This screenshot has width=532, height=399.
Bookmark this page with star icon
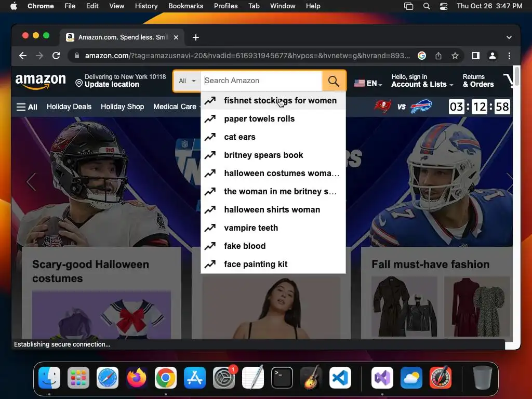[455, 56]
